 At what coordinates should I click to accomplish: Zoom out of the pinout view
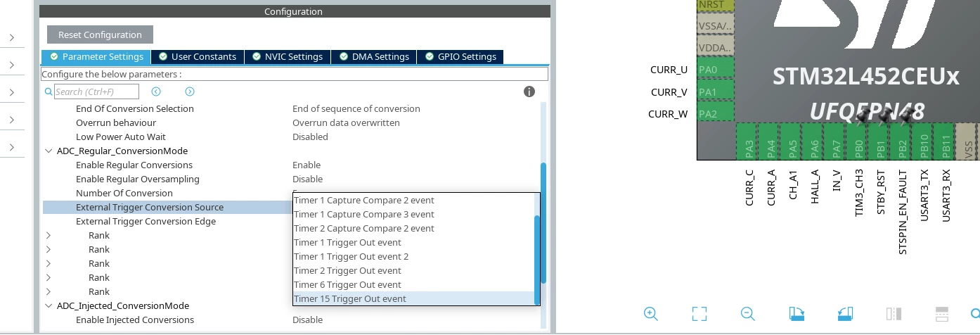coord(747,313)
